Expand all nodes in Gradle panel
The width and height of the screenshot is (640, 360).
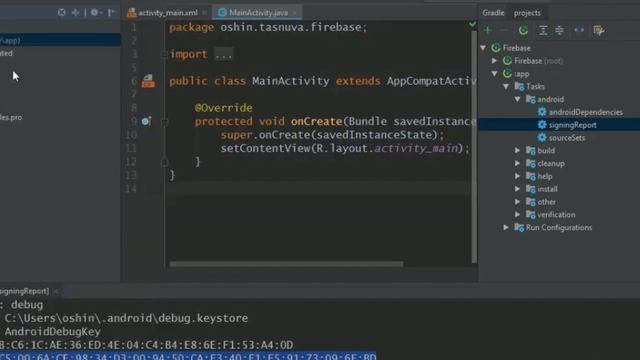[x=543, y=30]
